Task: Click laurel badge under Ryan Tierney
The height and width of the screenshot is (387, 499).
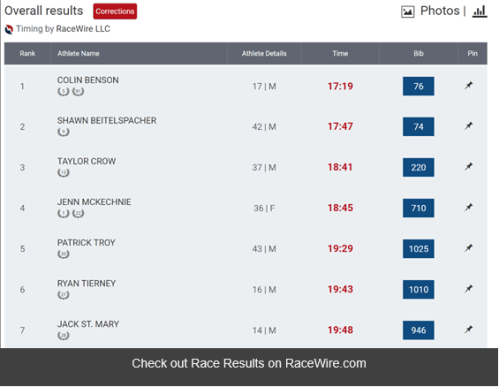Action: 63,295
